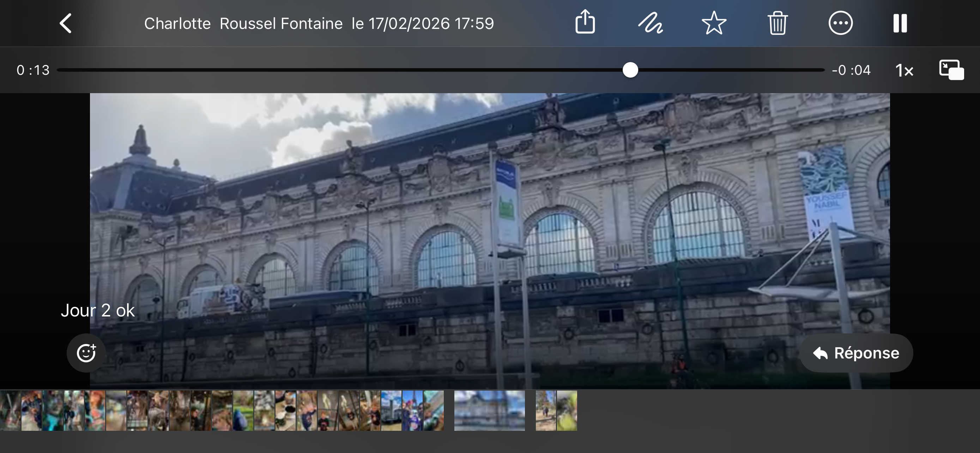
Task: Mark video as favorite with star
Action: [714, 23]
